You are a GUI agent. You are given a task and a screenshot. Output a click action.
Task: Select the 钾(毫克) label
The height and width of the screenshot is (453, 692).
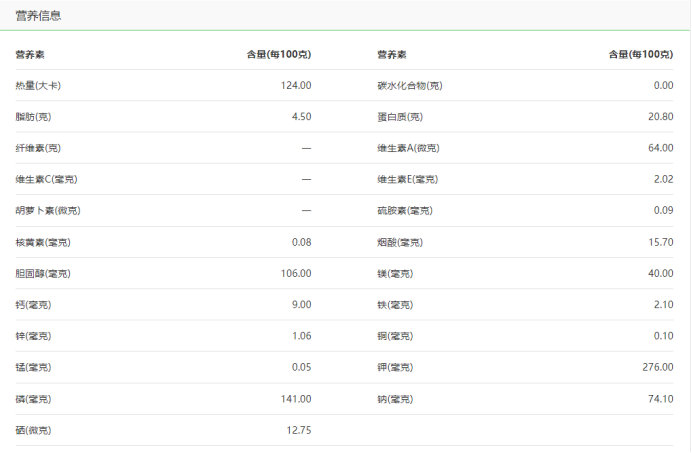pos(395,367)
